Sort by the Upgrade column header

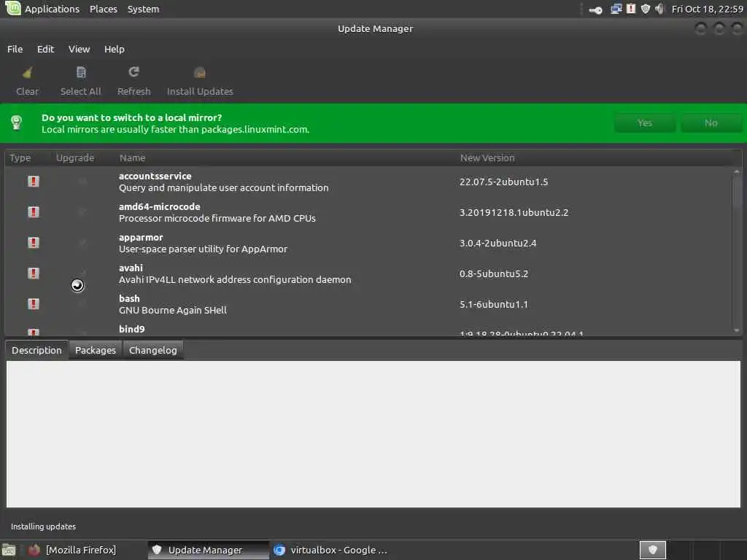[x=75, y=157]
